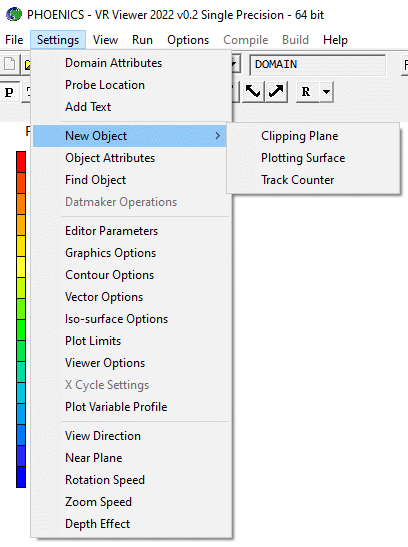Screen dimensions: 408x547
Task: Select Depth Effect setting
Action: [x=131, y=523]
